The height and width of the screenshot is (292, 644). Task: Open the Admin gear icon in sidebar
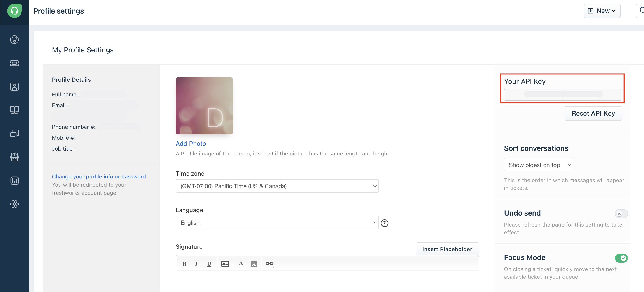[14, 204]
